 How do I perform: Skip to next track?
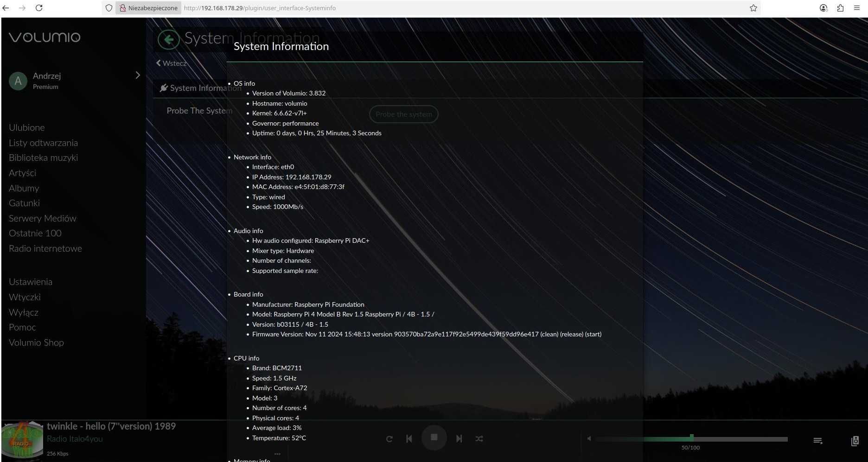(459, 438)
